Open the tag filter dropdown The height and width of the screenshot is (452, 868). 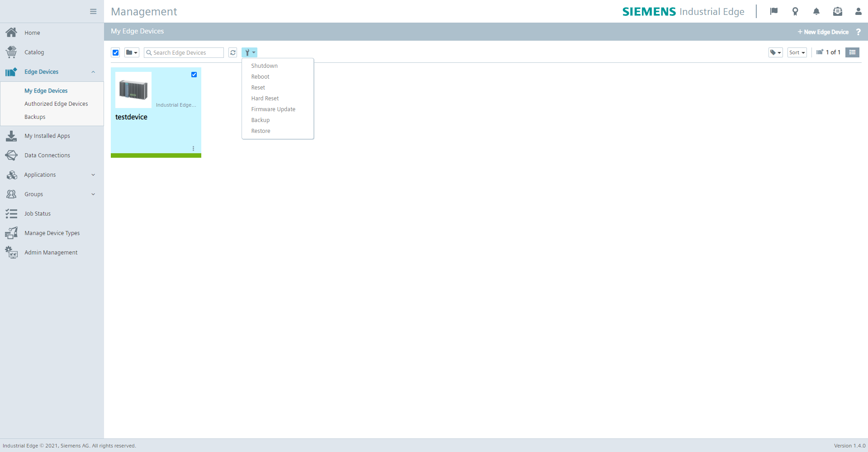coord(775,52)
